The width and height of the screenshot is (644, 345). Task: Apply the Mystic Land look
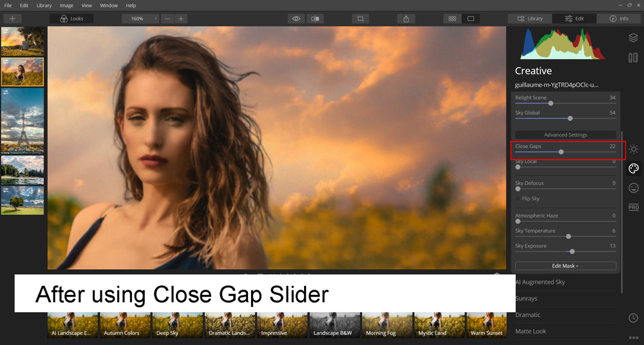439,325
